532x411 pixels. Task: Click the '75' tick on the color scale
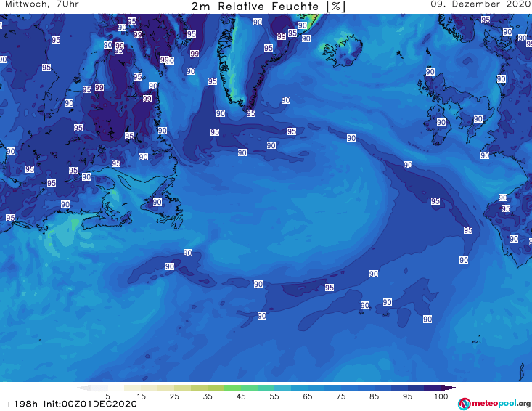340,396
